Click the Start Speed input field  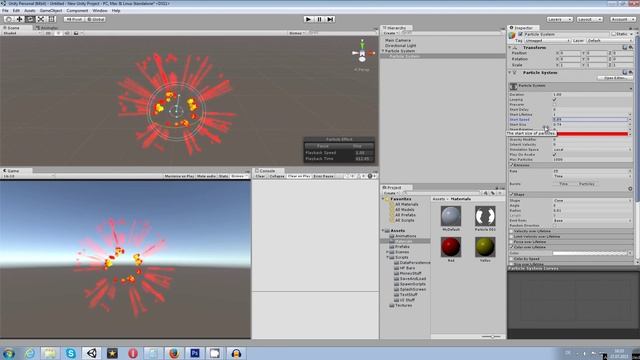590,120
